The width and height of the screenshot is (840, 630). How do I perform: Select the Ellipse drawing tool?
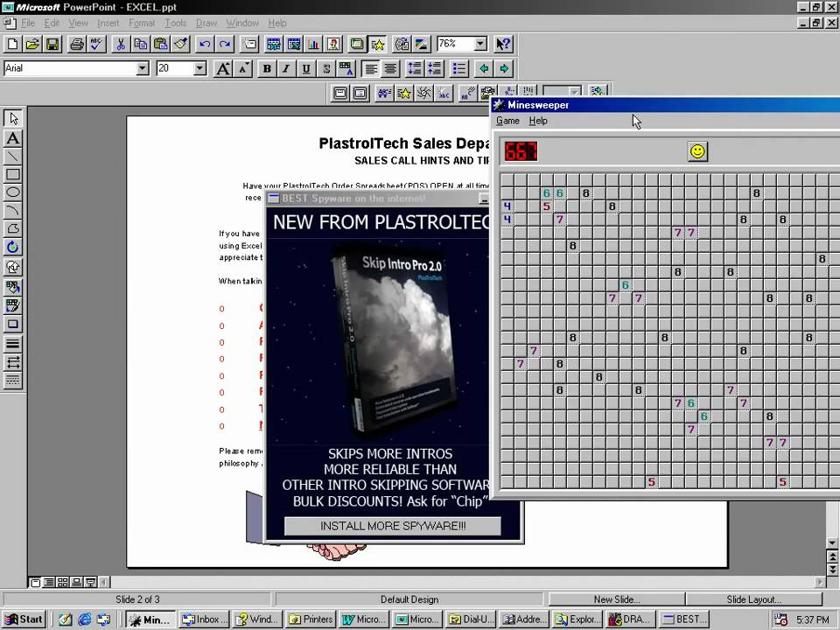click(13, 192)
